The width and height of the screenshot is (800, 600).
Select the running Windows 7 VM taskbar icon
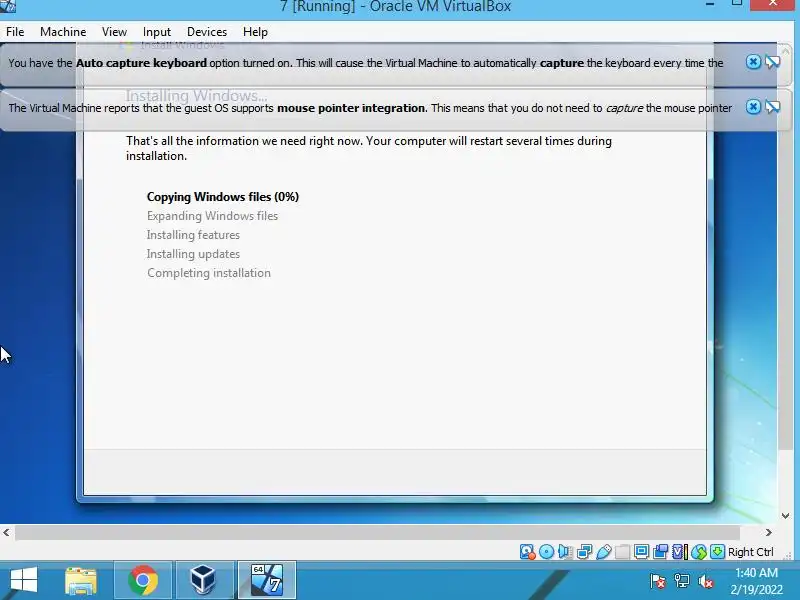point(266,580)
